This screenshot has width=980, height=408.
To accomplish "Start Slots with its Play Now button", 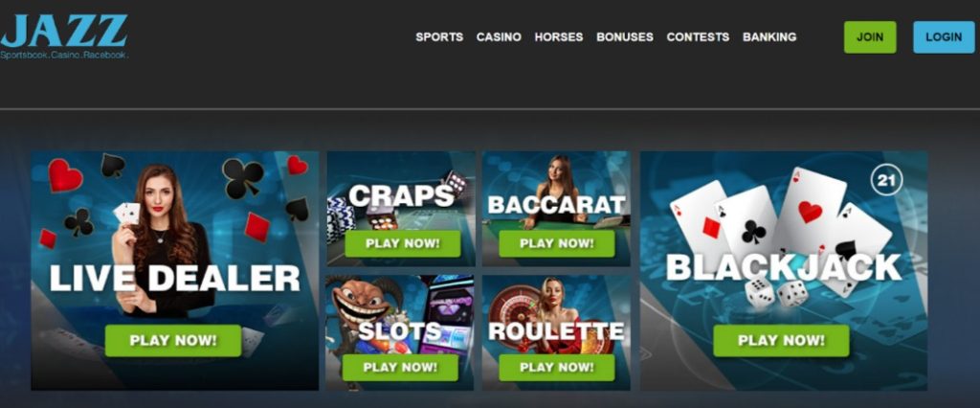I will click(400, 368).
